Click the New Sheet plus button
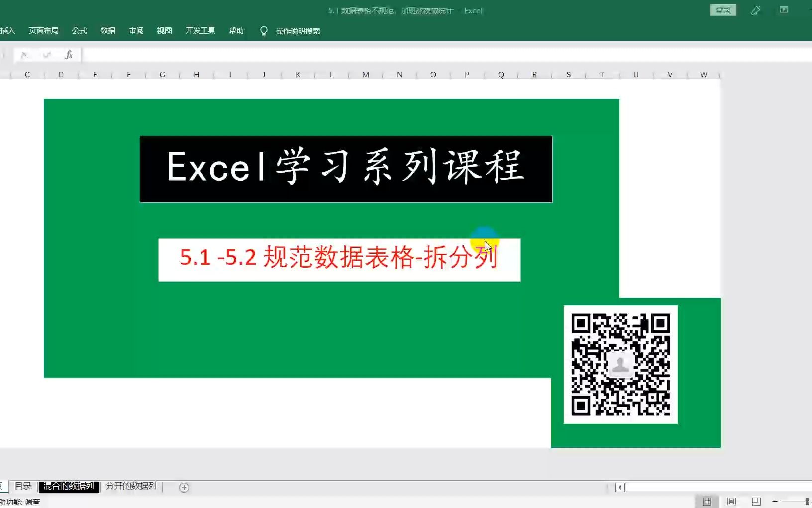This screenshot has width=812, height=508. click(184, 488)
